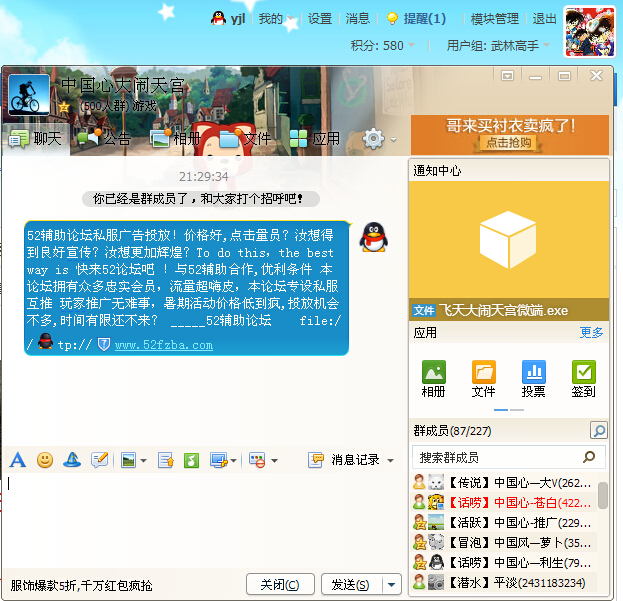623x601 pixels.
Task: Click the message text input area
Action: 203,520
